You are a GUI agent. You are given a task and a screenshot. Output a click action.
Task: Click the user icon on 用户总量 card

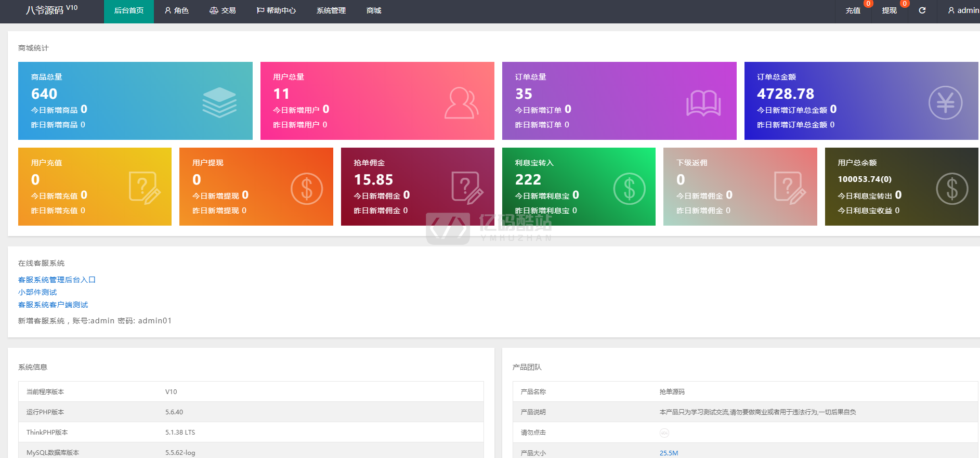click(461, 103)
